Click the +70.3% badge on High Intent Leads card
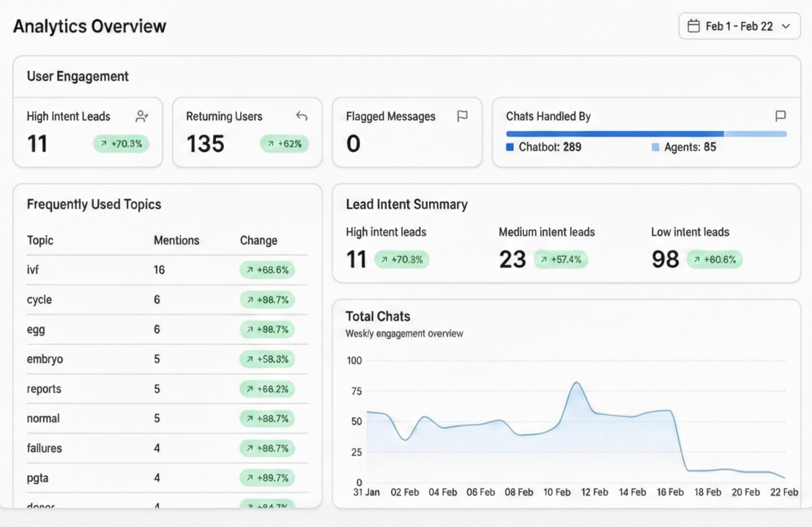The height and width of the screenshot is (527, 812). coord(122,143)
